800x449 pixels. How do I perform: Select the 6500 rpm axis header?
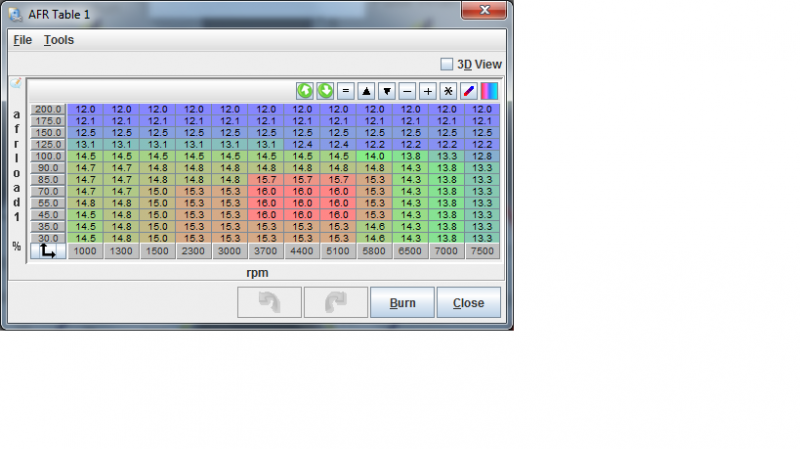click(410, 251)
